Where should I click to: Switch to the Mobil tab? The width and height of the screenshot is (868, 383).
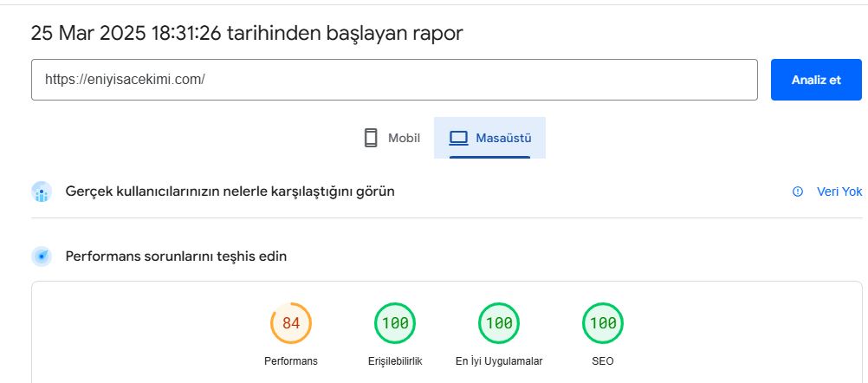[392, 138]
